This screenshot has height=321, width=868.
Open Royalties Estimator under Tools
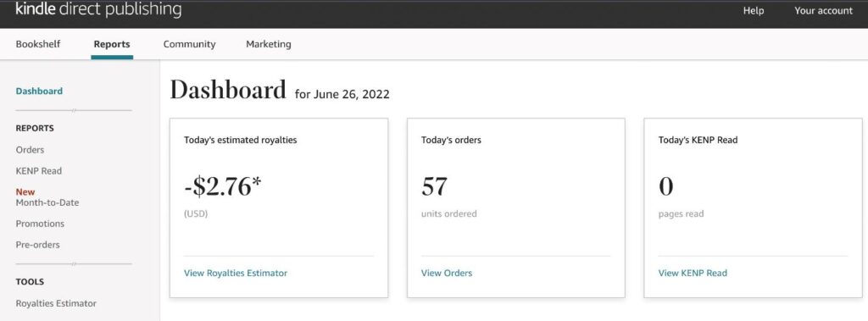click(56, 303)
